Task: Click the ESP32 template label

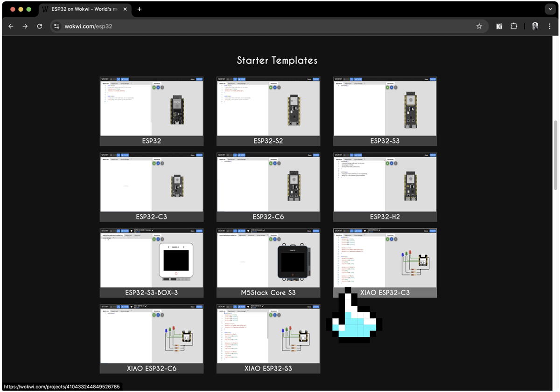Action: pyautogui.click(x=152, y=141)
